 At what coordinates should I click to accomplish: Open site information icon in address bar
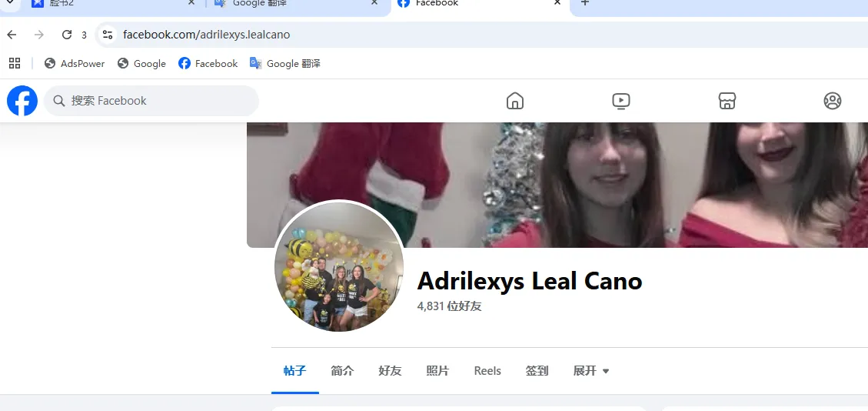(x=108, y=35)
